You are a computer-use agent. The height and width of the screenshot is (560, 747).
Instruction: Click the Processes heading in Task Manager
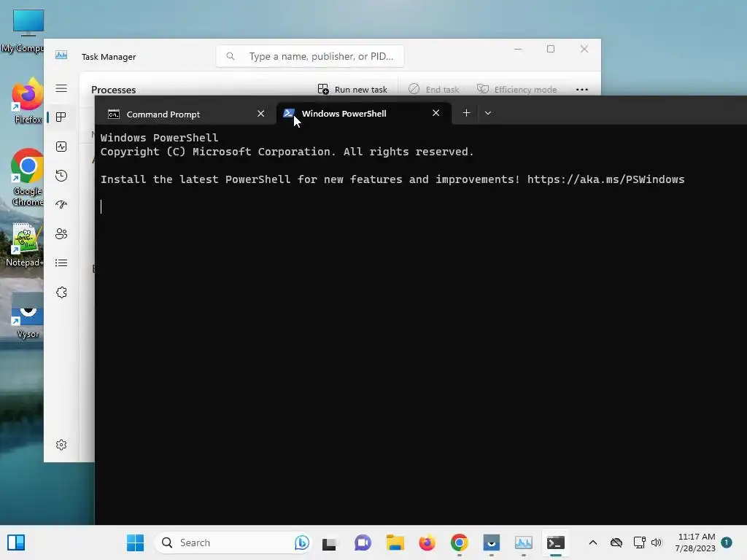(113, 90)
